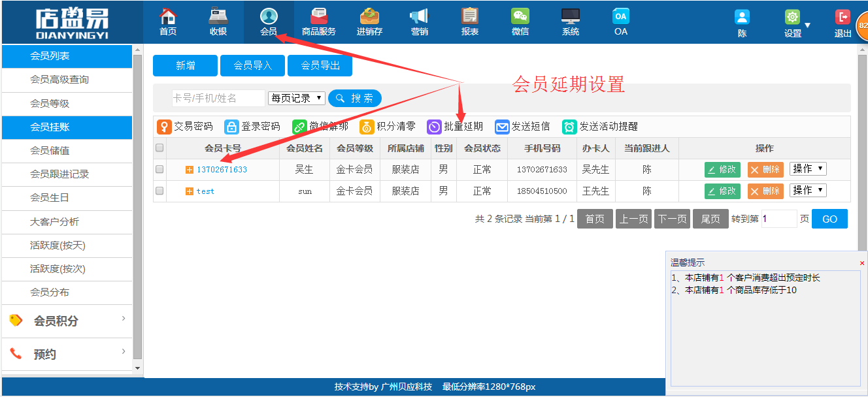
Task: Open the 每页记录 dropdown
Action: 297,98
